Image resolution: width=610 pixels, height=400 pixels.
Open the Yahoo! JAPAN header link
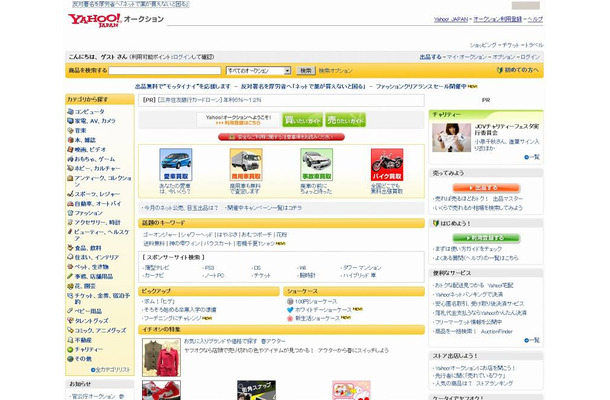pos(451,19)
